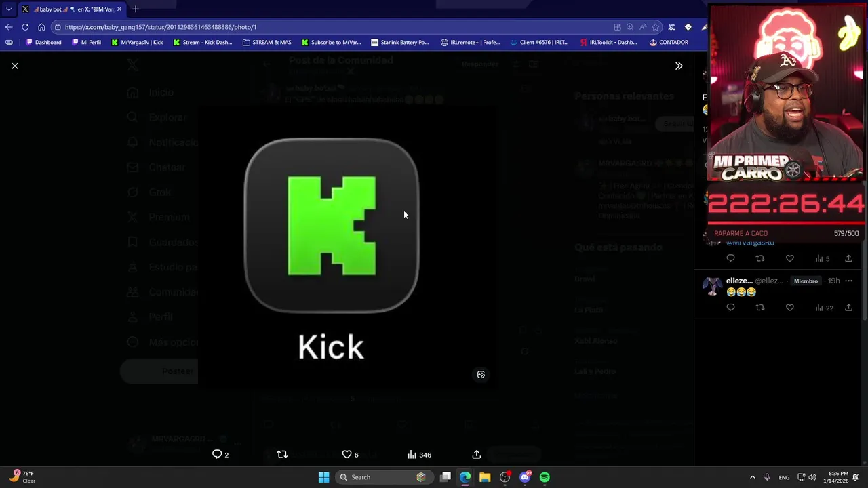Viewport: 868px width, 488px height.
Task: Add this page to favorites star
Action: click(656, 27)
